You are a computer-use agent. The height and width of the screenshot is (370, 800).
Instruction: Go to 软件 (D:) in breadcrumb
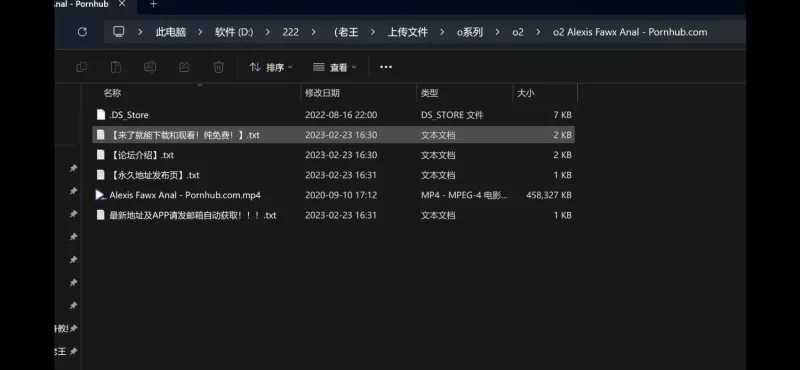(234, 32)
